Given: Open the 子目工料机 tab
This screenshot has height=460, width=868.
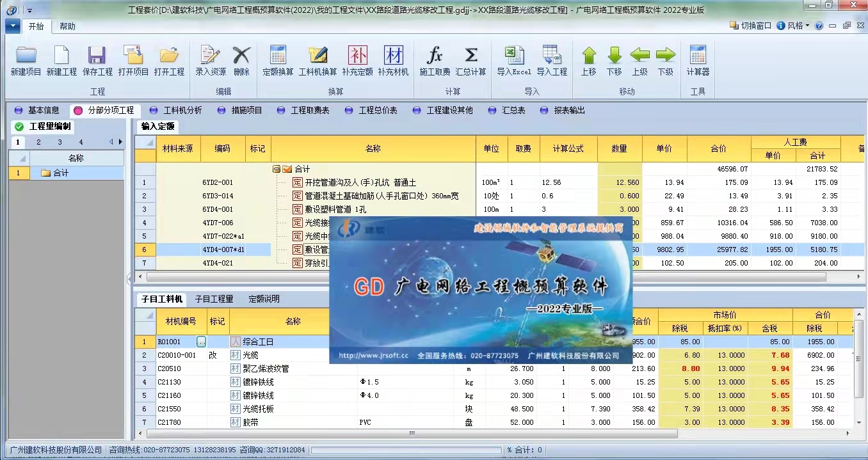Looking at the screenshot, I should click(x=162, y=299).
